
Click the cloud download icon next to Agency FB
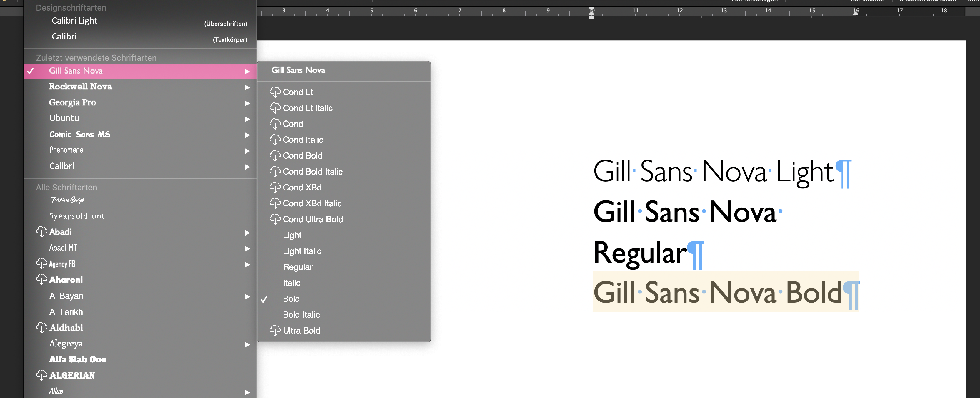point(41,263)
